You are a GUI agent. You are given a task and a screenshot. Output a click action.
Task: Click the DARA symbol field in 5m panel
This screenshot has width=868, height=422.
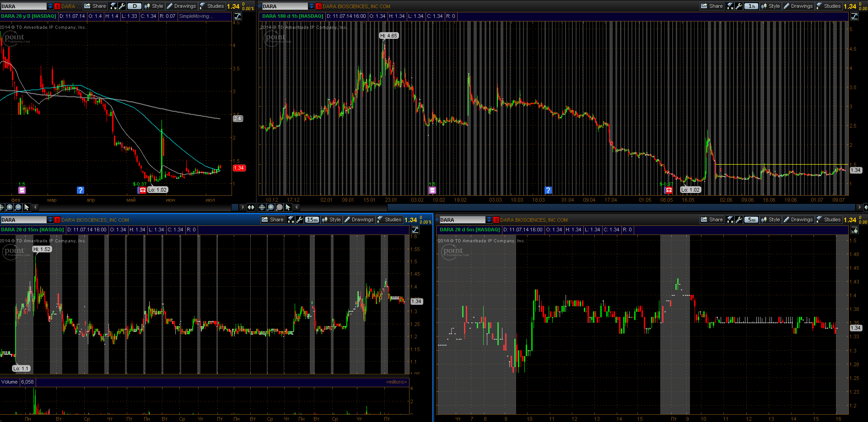click(463, 220)
